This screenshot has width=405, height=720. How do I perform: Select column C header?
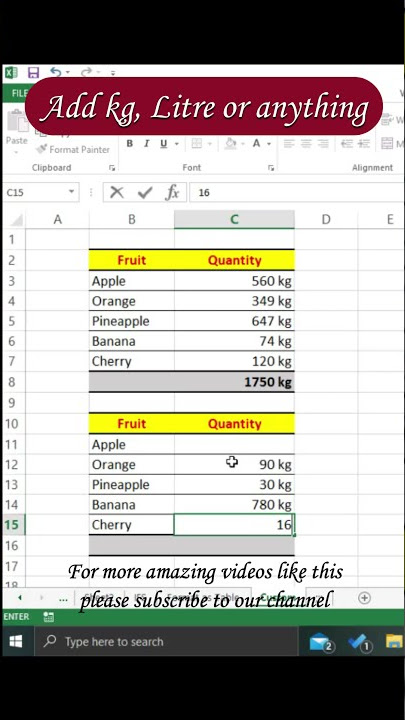tap(234, 219)
